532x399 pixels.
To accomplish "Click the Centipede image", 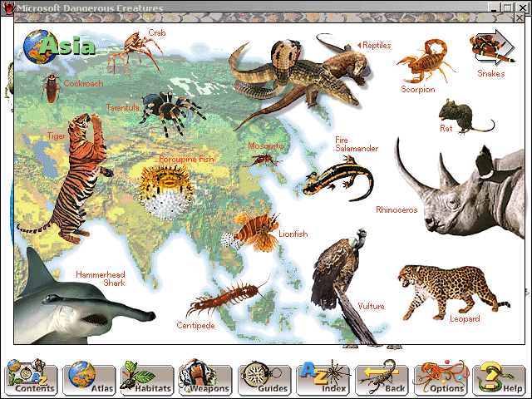I will coord(229,297).
